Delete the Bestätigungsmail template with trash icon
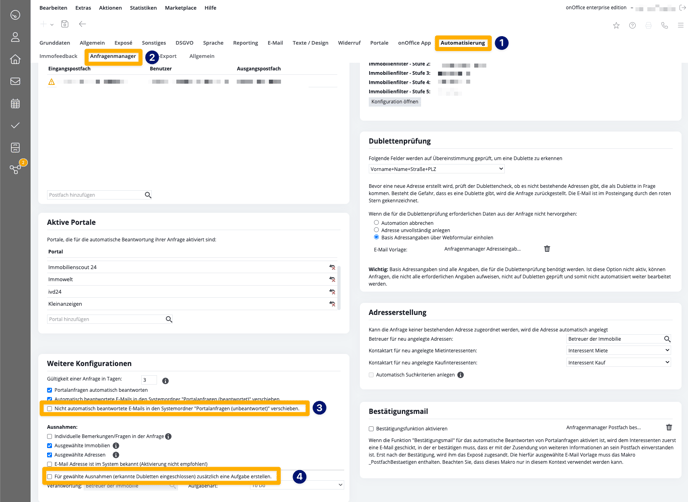Screen dimensions: 688x502 pos(669,427)
